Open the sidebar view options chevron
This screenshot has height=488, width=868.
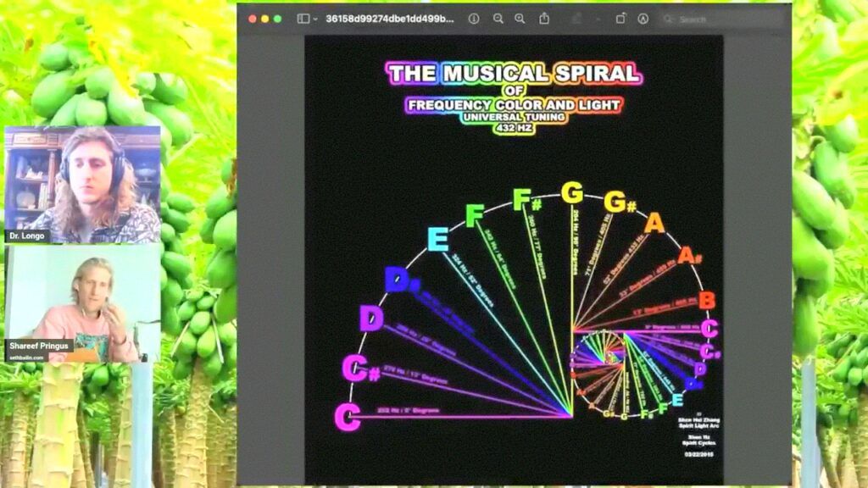(x=315, y=19)
